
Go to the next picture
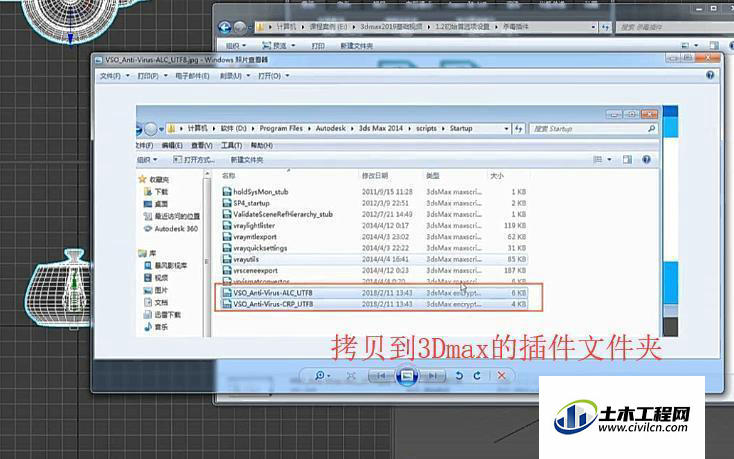pyautogui.click(x=433, y=376)
